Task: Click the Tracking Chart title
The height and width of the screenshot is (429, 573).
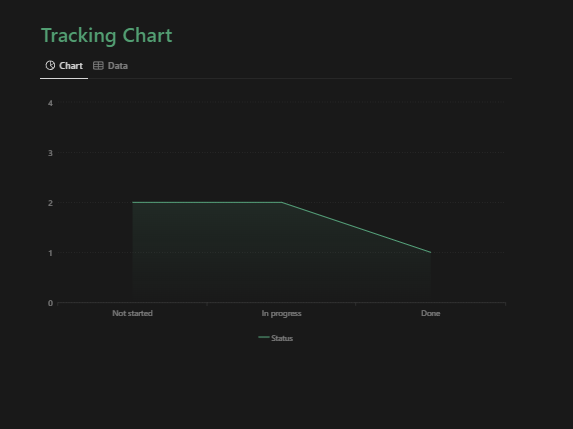Action: [x=107, y=35]
